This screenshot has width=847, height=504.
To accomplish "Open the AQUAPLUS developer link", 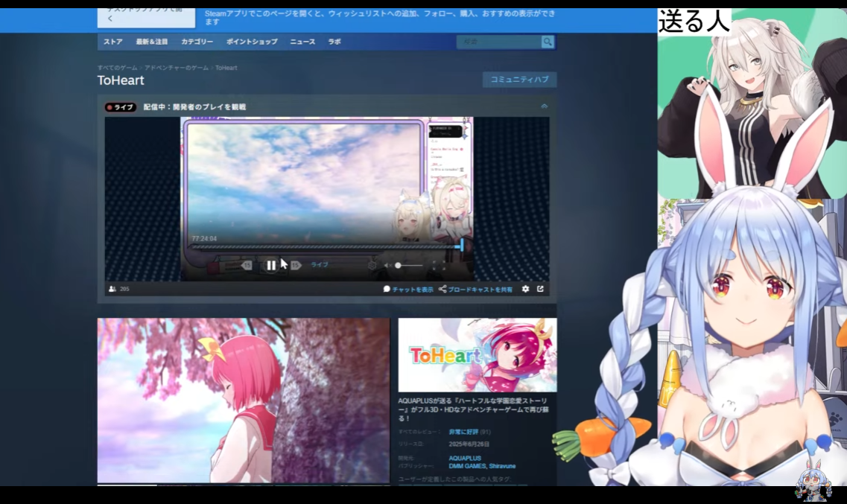I will [465, 458].
